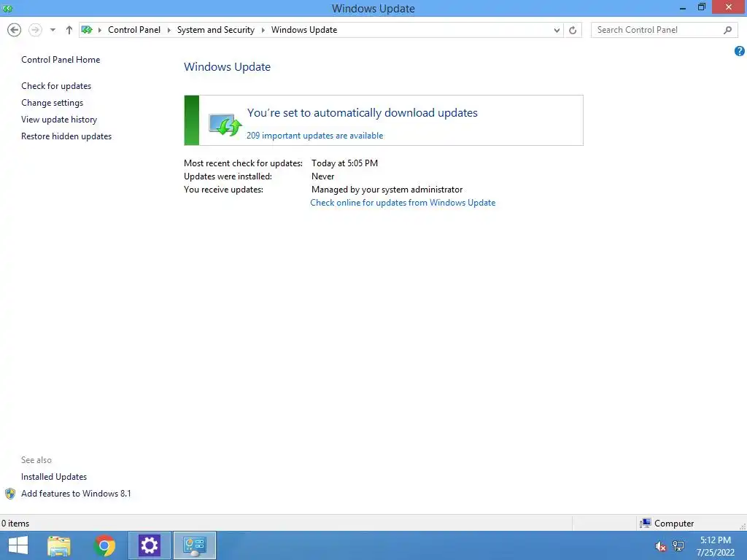Image resolution: width=747 pixels, height=560 pixels.
Task: Open the taskbar clock showing 5:12 PM
Action: pos(715,546)
